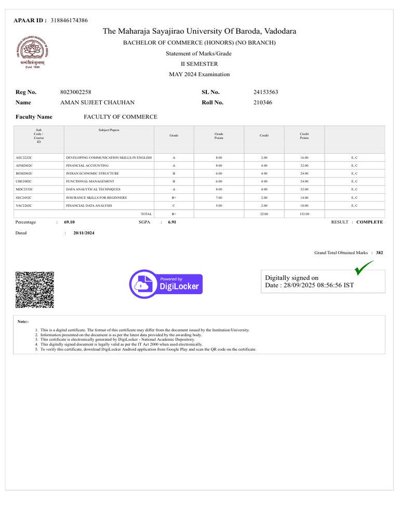Click the Dated value 20/11/2024
Image resolution: width=399 pixels, height=532 pixels.
(x=84, y=233)
